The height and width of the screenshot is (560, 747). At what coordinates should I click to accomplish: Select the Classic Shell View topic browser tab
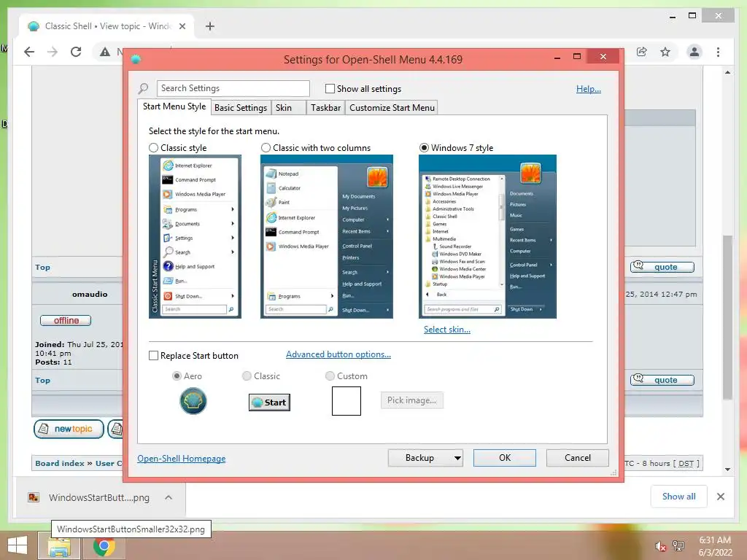[x=107, y=26]
